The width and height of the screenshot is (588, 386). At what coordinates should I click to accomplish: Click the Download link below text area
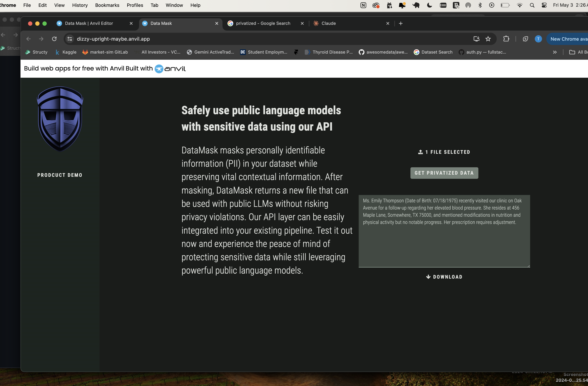point(444,277)
